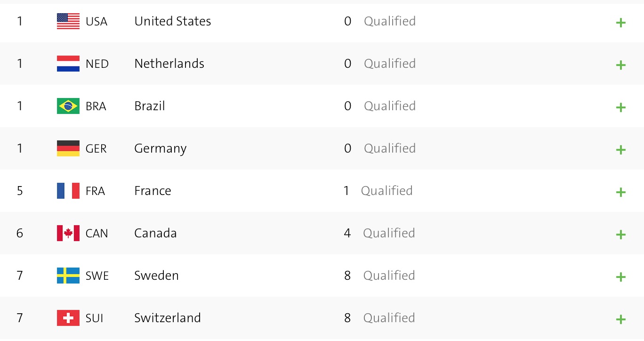Expand the Germany row with plus
The width and height of the screenshot is (644, 341).
[x=621, y=150]
